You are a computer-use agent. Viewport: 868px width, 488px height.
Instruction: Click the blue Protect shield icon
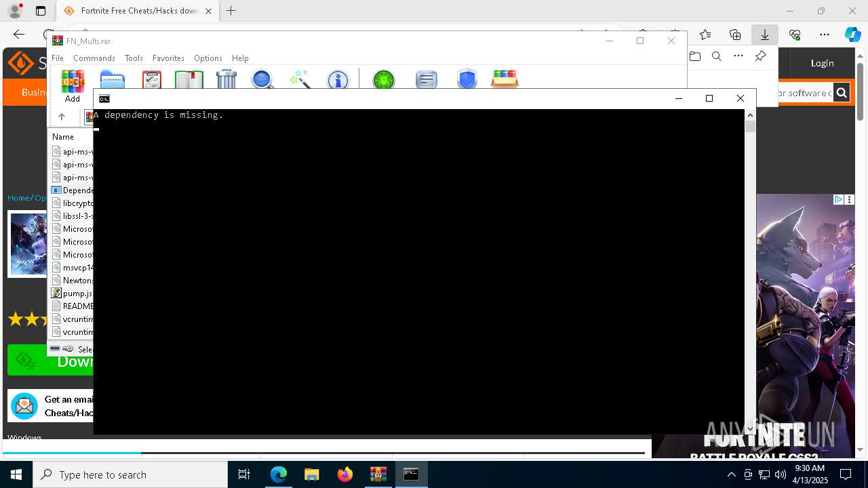click(467, 79)
